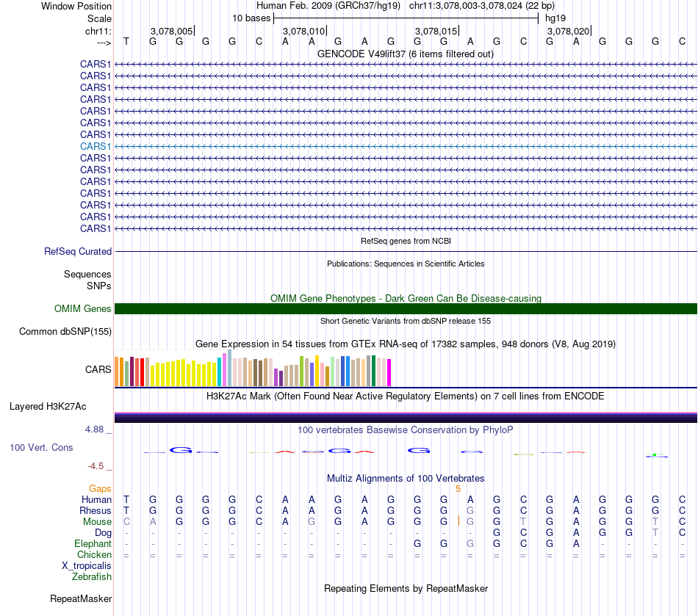The image size is (698, 616).
Task: Click the Human alignment row label
Action: coord(96,500)
